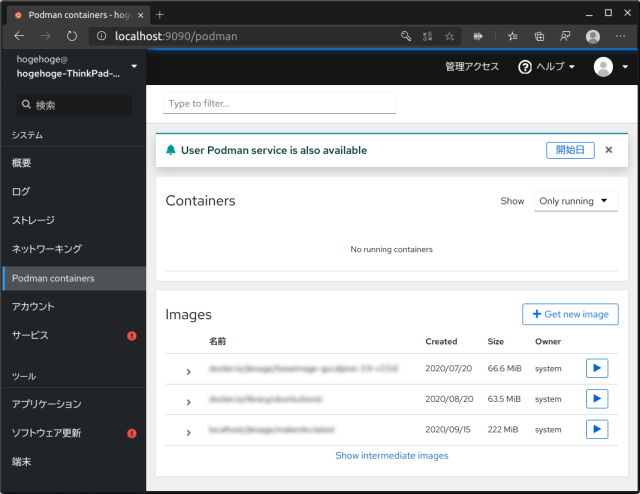
Task: Open the ヘルプ help dropdown
Action: [546, 67]
